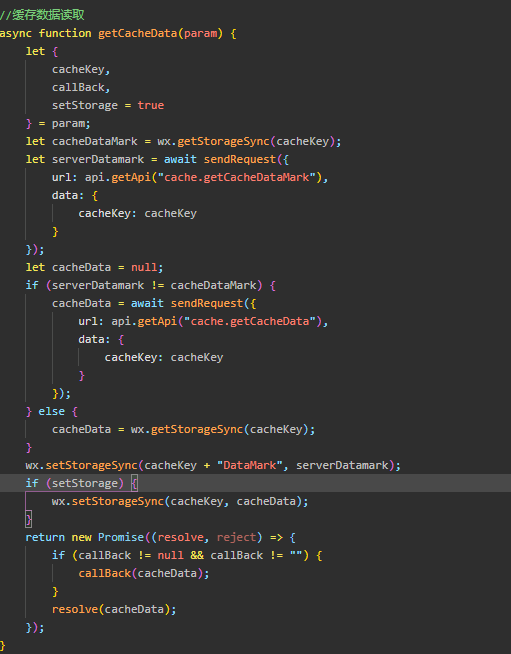Click the async keyword
Screen dimensions: 511x654
16,33
